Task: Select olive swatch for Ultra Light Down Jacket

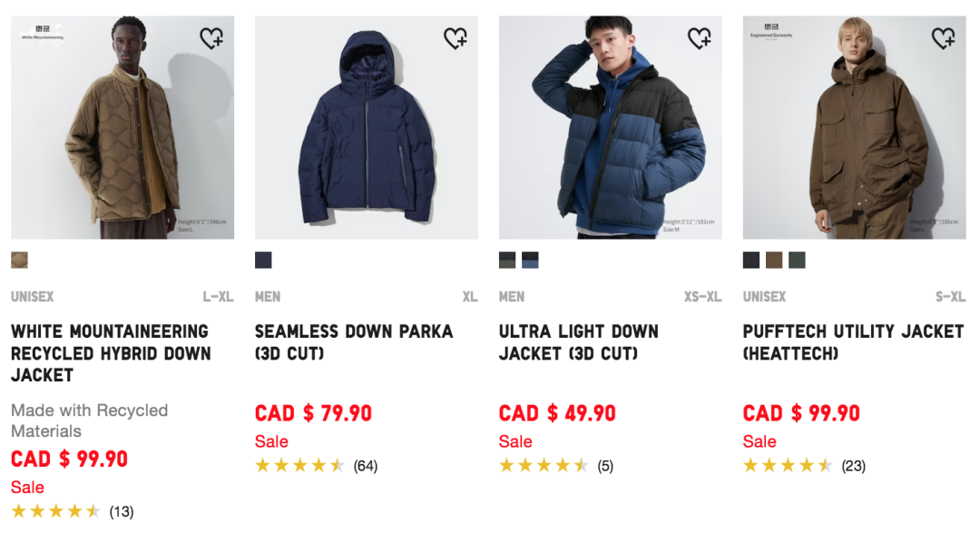Action: (508, 260)
